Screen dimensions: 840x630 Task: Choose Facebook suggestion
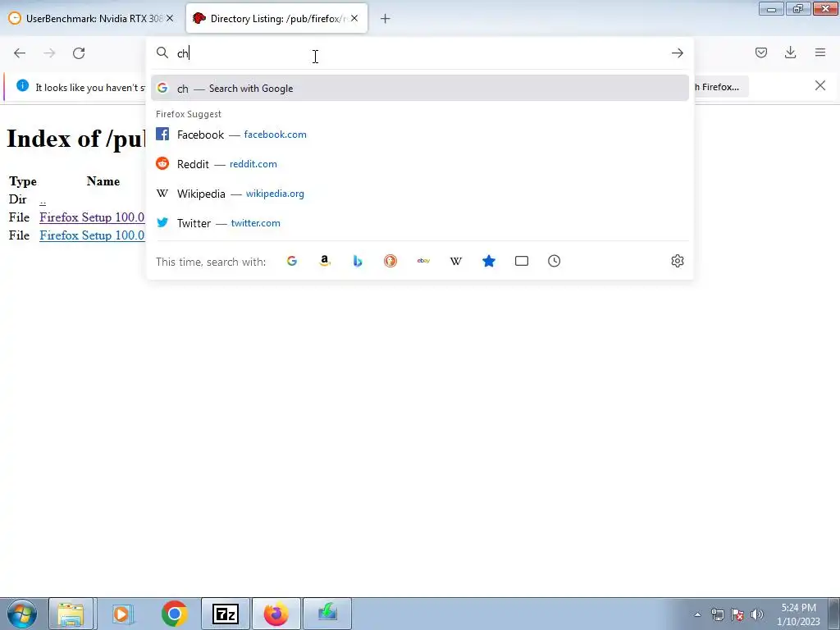pos(419,135)
